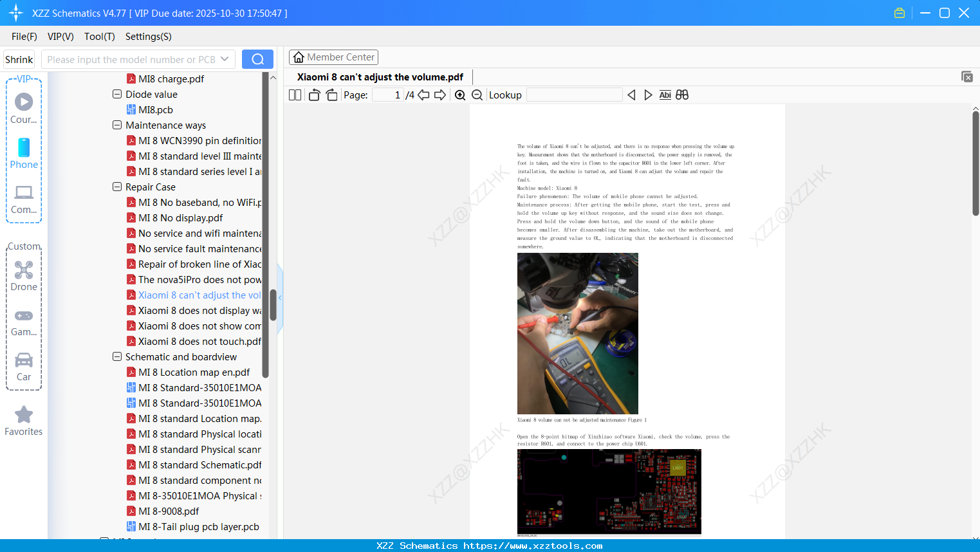
Task: Click the Shrink button
Action: tap(19, 59)
